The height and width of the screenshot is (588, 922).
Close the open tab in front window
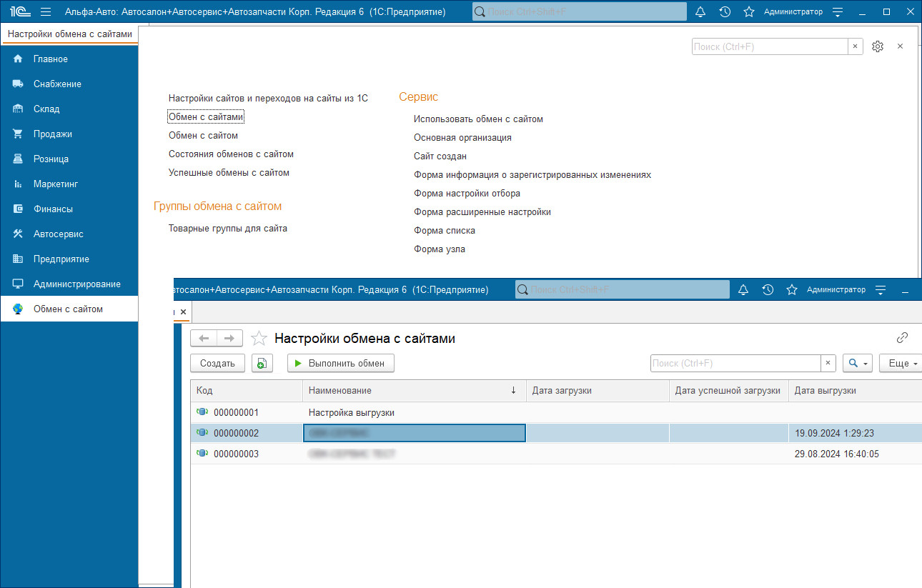[183, 312]
